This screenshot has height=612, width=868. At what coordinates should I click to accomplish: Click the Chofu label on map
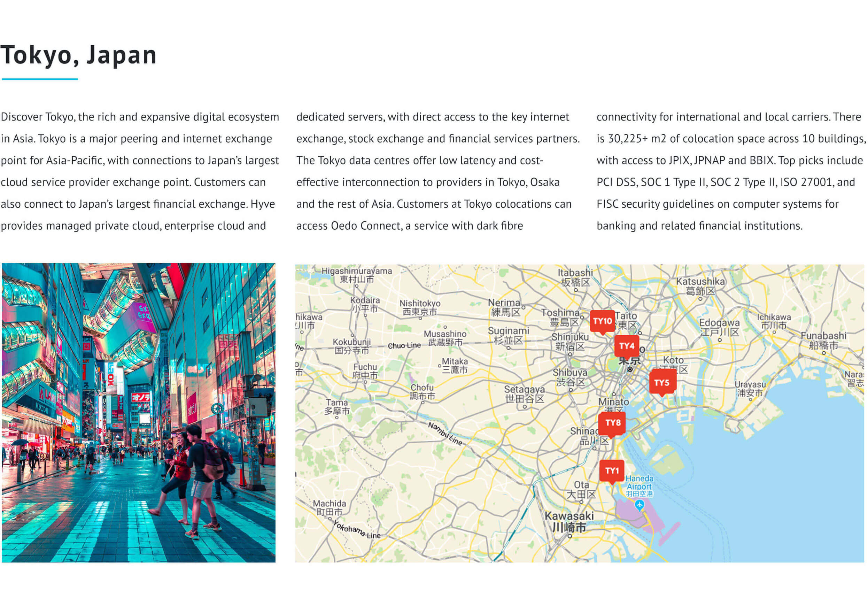point(422,392)
